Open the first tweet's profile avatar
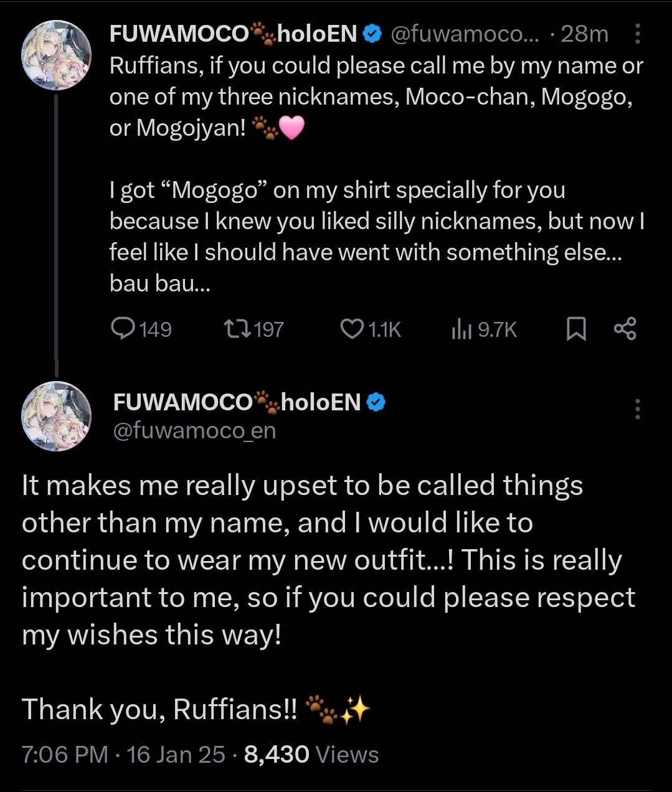Screen dimensions: 672x792 pyautogui.click(x=56, y=55)
